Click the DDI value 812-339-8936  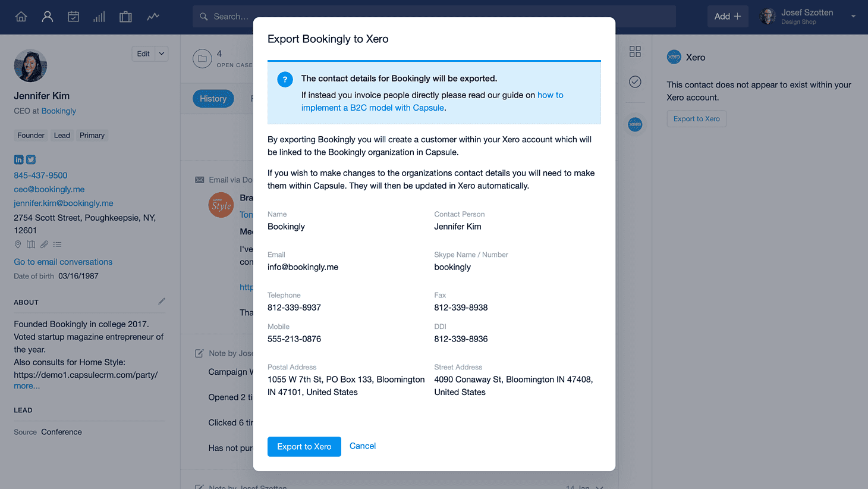[x=461, y=339]
